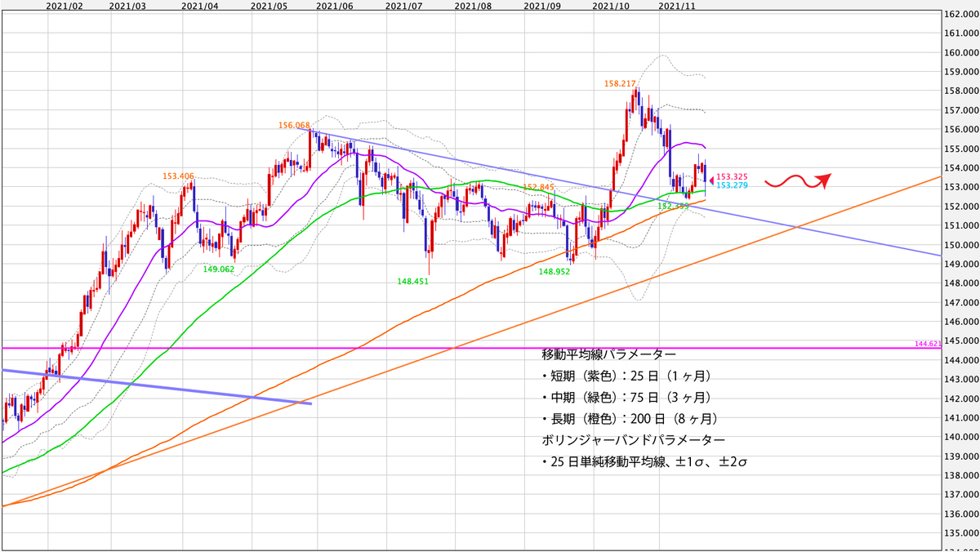Select the 2021/05 date axis label
This screenshot has width=980, height=552.
(x=269, y=6)
